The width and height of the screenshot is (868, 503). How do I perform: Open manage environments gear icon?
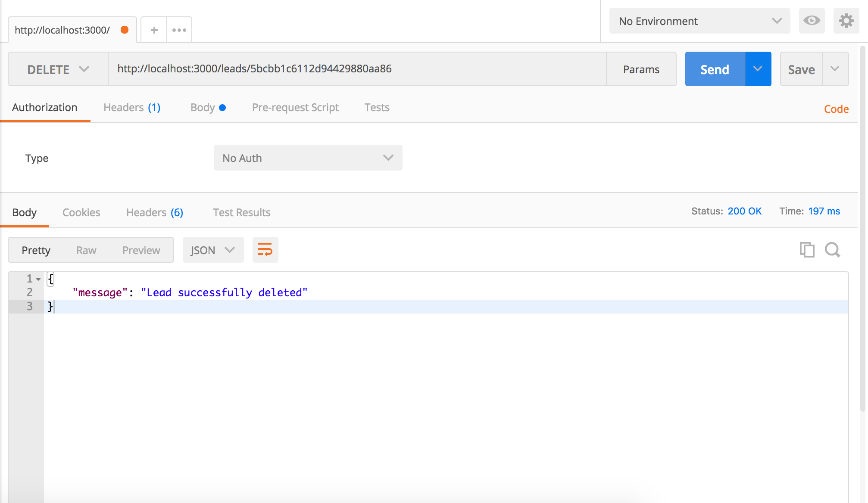click(846, 21)
